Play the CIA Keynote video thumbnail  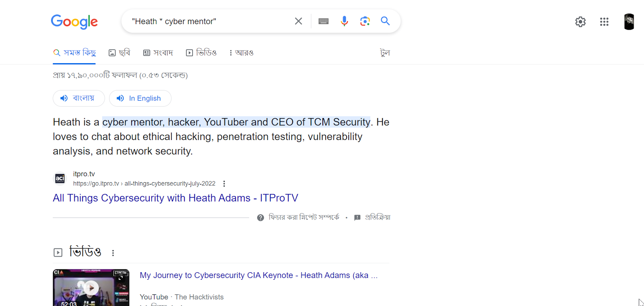coord(91,288)
